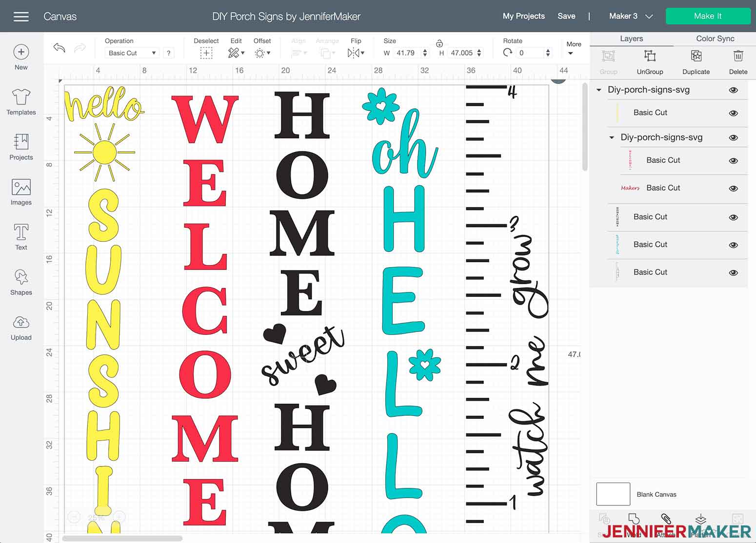Hide the black HOME Basic Cut layer
This screenshot has height=543, width=756.
coord(733,217)
